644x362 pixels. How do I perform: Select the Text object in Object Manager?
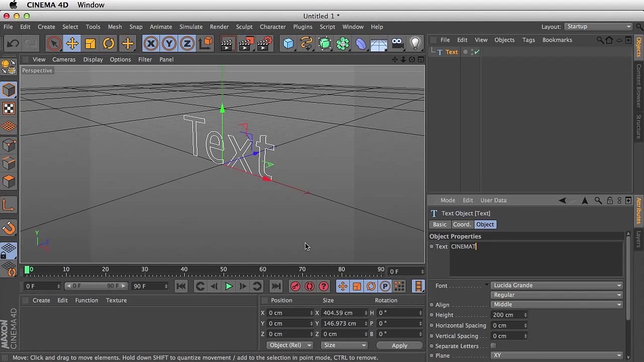452,52
